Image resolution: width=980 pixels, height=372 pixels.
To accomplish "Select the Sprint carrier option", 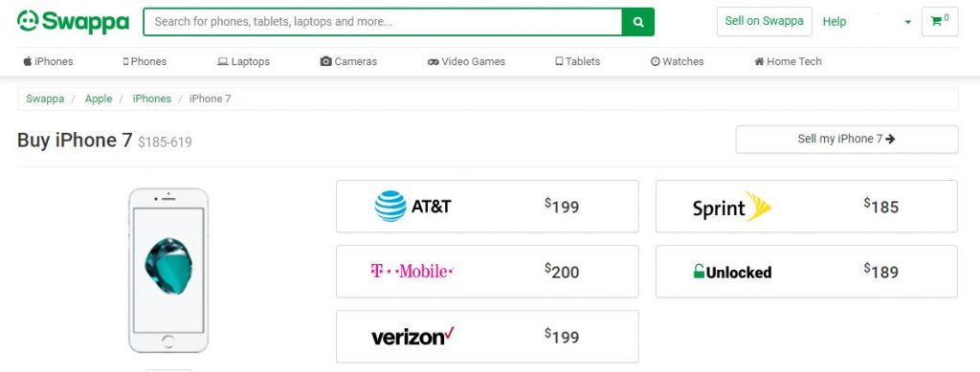I will coord(806,206).
